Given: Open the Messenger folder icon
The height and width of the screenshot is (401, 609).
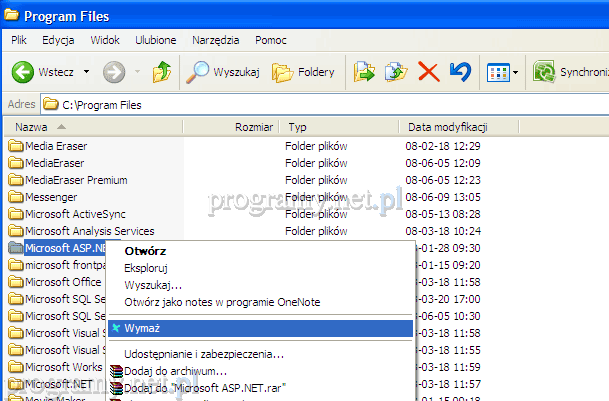Looking at the screenshot, I should [15, 197].
